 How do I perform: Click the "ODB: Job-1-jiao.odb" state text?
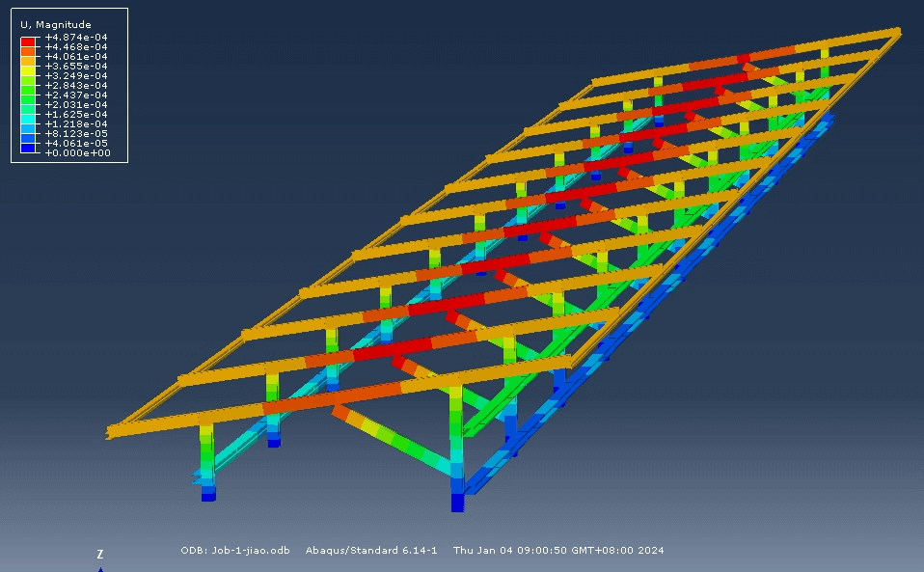tap(234, 551)
